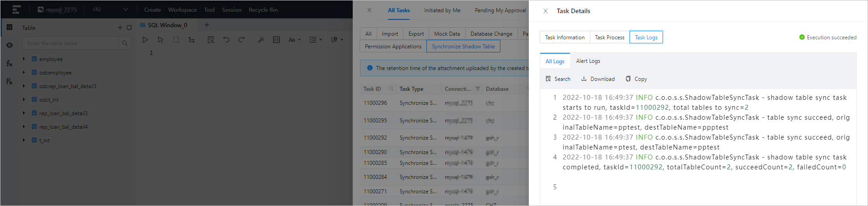
Task: Copy the task logs
Action: pyautogui.click(x=636, y=79)
